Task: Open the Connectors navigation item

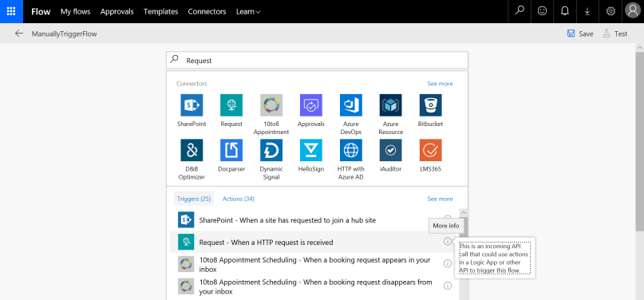Action: pyautogui.click(x=207, y=11)
